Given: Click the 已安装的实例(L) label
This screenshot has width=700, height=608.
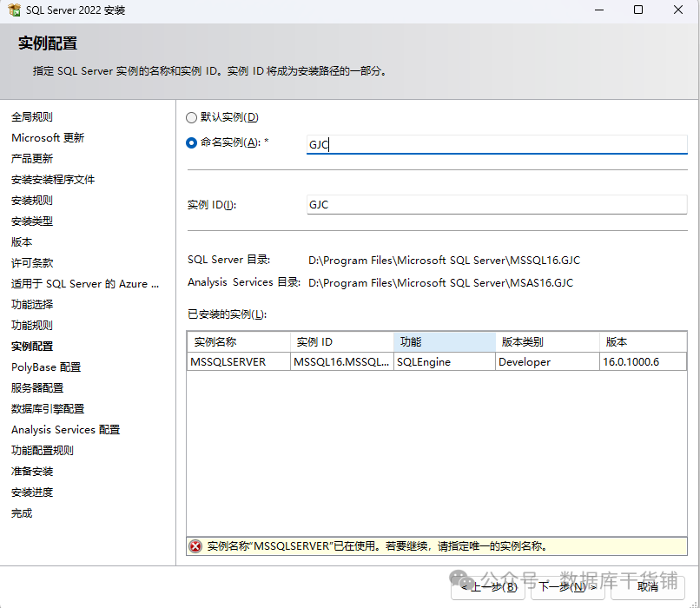Looking at the screenshot, I should click(x=227, y=314).
